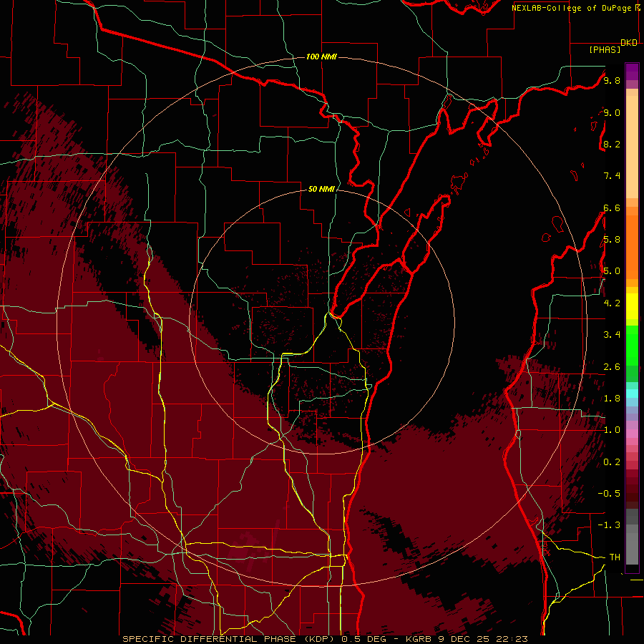Viewport: 644px width, 644px height.
Task: Click the 5.8 value on the color scale
Action: point(612,239)
